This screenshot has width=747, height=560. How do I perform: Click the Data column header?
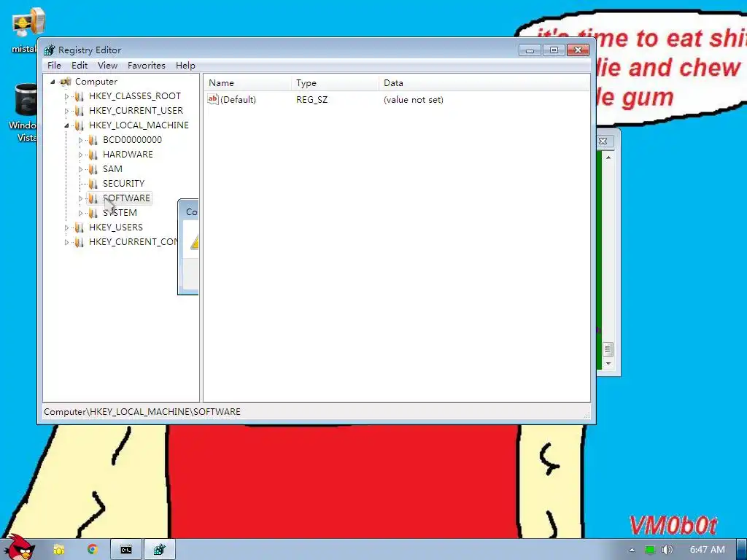(x=484, y=83)
